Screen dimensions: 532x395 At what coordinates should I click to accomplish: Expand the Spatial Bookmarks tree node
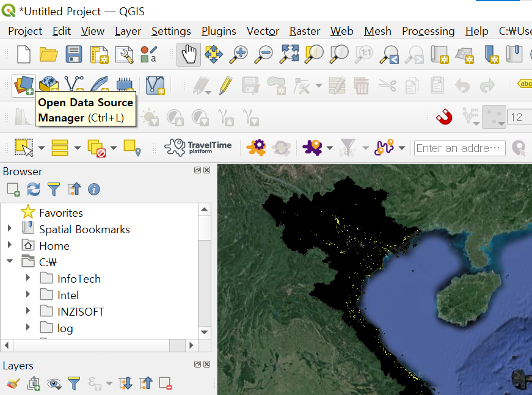tap(10, 228)
